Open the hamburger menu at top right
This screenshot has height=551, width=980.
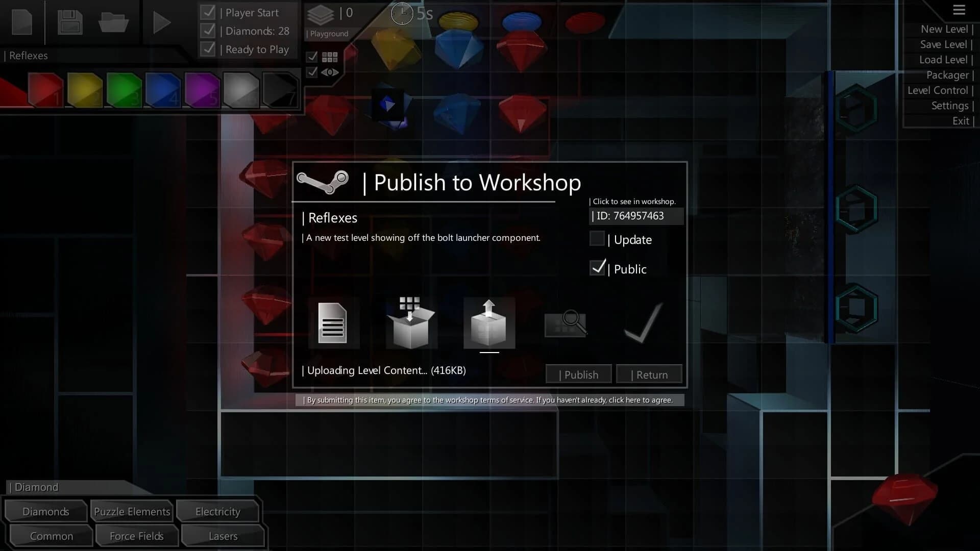(x=959, y=10)
